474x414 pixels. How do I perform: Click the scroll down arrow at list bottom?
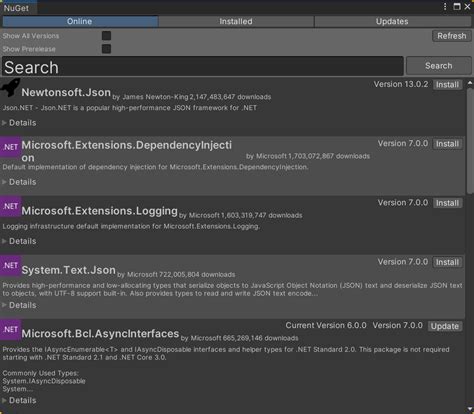coord(470,409)
